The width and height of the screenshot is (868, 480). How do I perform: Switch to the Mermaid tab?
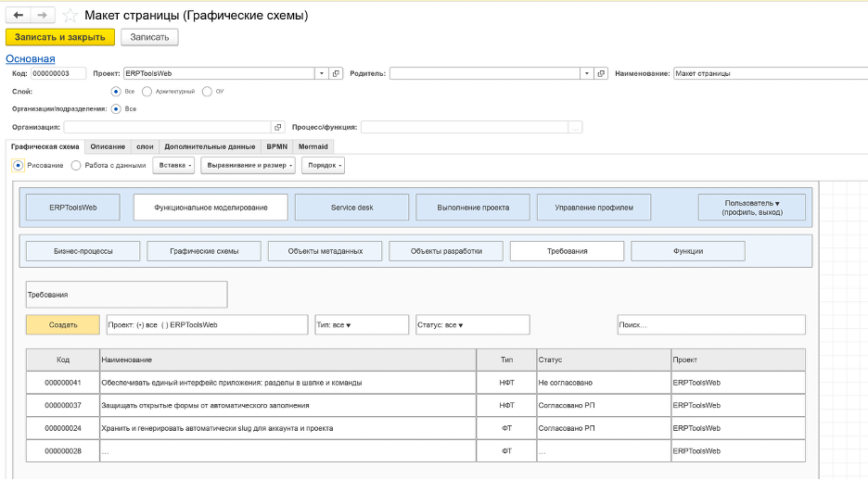click(x=313, y=146)
